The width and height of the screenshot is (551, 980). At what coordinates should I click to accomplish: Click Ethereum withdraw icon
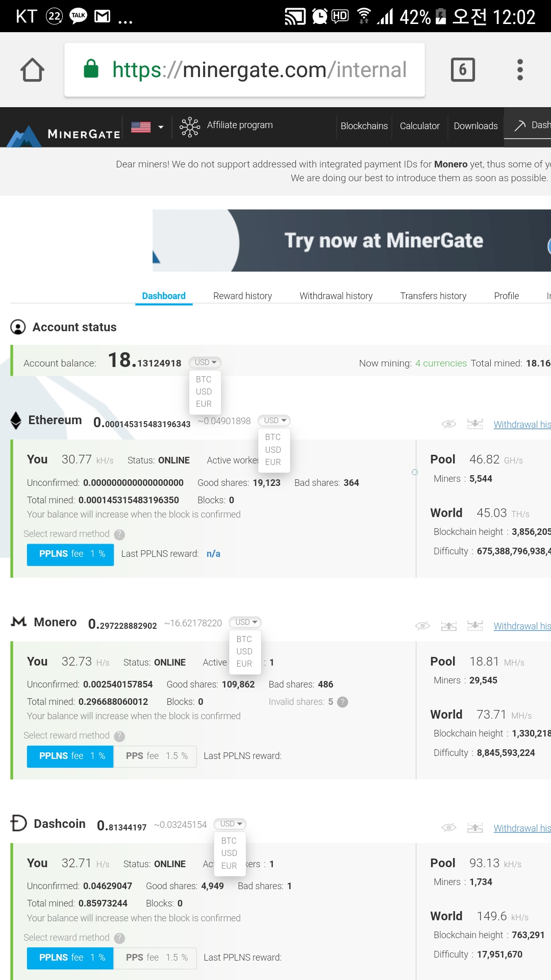(475, 424)
